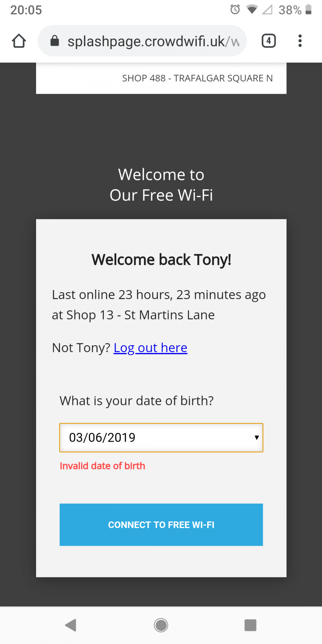Screen dimensions: 322x644
Task: Tap the battery icon in status bar
Action: pos(308,10)
